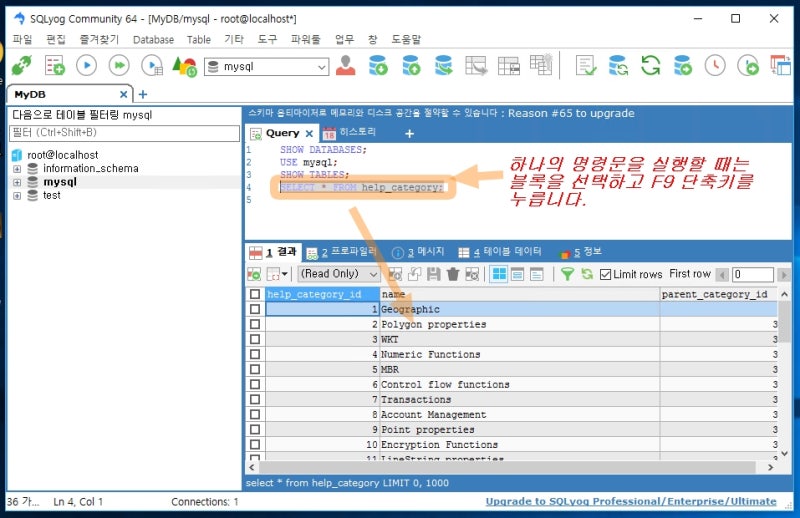The image size is (800, 518).
Task: Create a new connection with the plug icon
Action: 21,66
